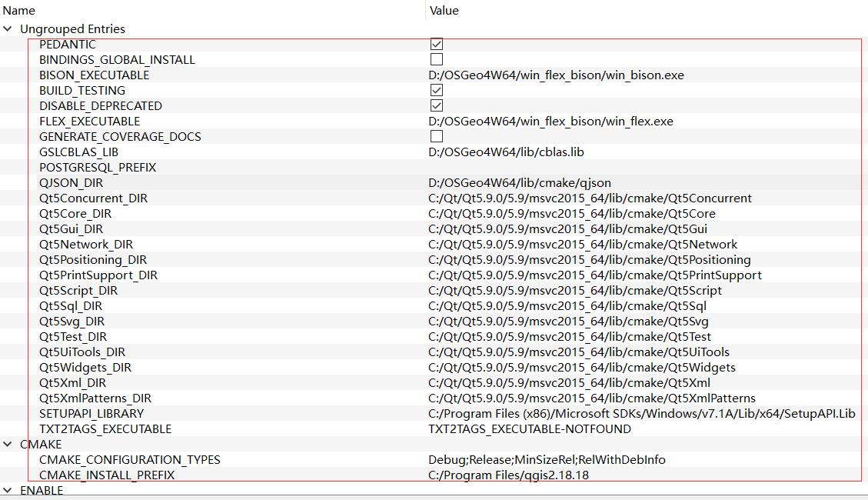Select the TXT2TAGS_EXECUTABLE entry name
Viewport: 868px width, 500px height.
105,429
